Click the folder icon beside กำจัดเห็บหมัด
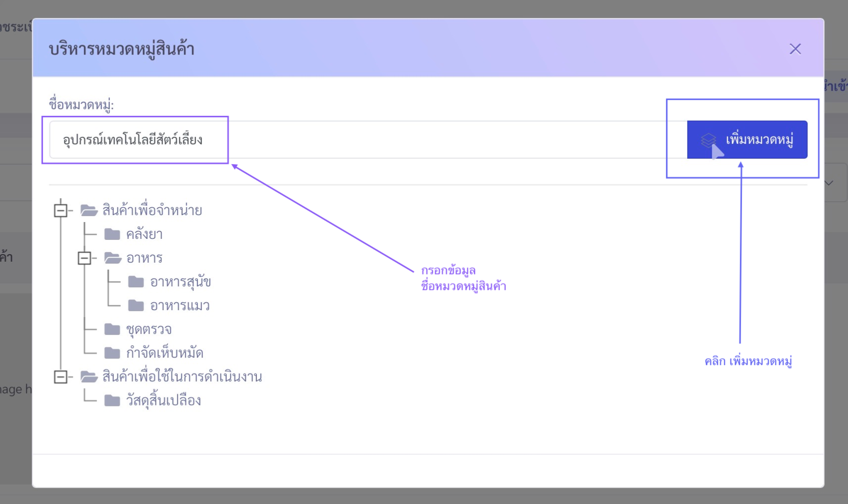 pos(112,353)
